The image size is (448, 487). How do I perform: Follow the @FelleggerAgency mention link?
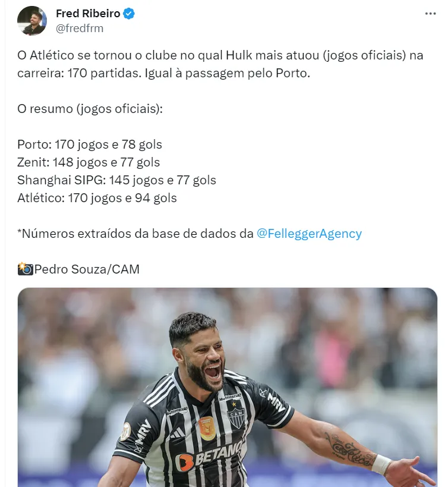(x=309, y=234)
